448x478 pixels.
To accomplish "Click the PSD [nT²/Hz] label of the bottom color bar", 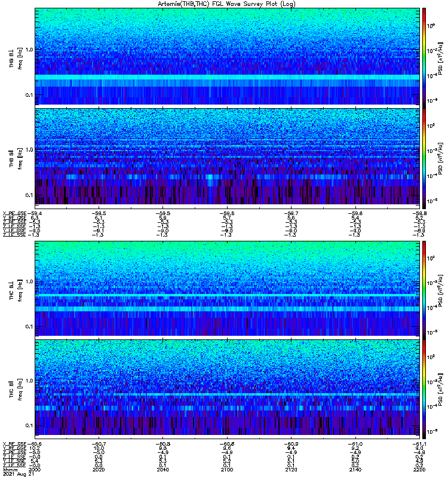I will pyautogui.click(x=440, y=390).
